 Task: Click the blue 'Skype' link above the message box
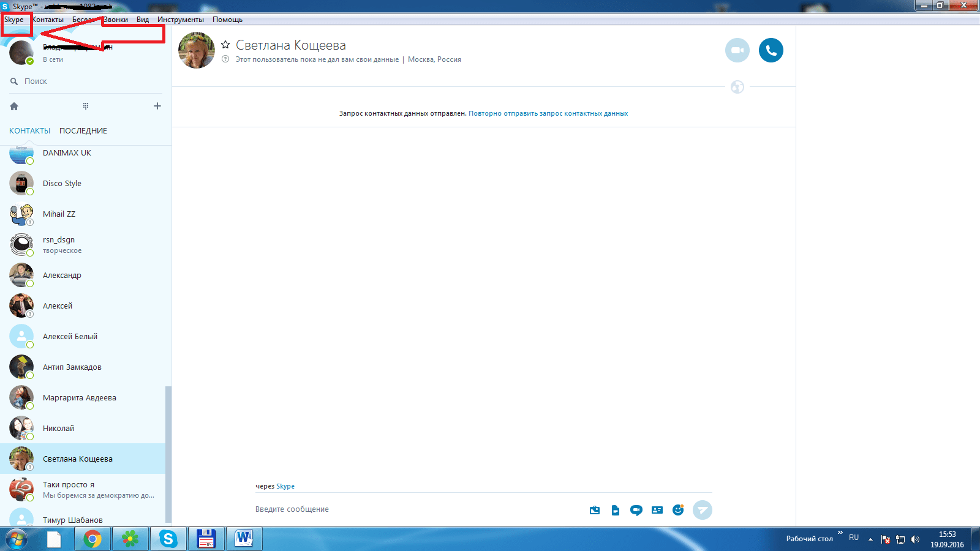point(285,486)
